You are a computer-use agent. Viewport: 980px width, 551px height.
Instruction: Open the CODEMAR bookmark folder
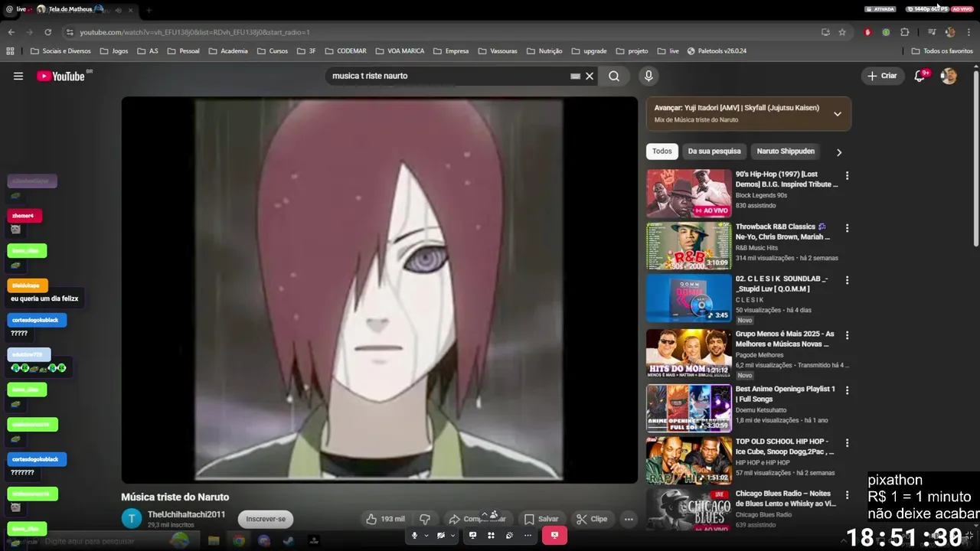[x=345, y=51]
